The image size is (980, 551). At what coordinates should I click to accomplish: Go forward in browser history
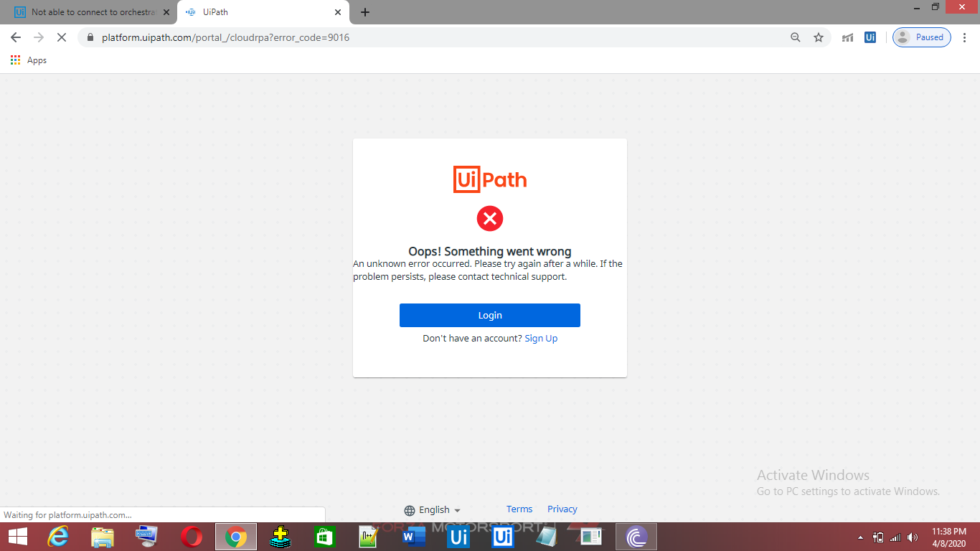39,37
